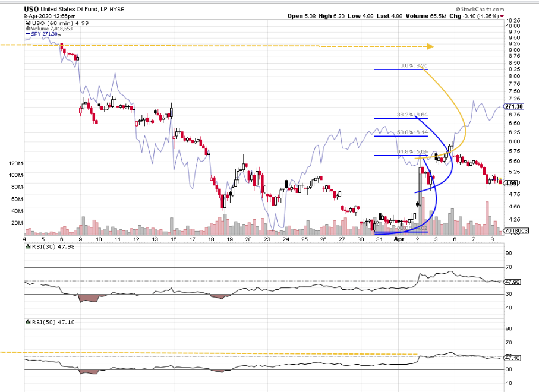This screenshot has width=539, height=392.
Task: Click the small marker after SPY 271.30
Action: click(x=59, y=35)
